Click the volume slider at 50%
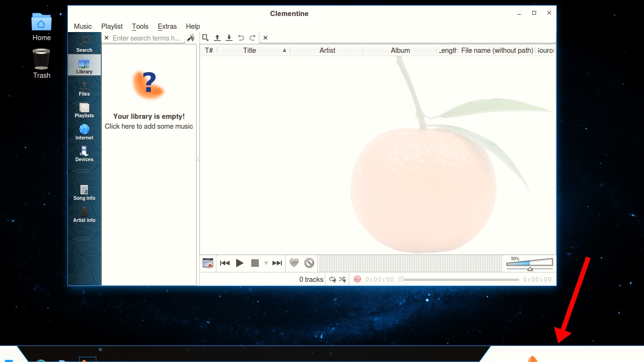The image size is (644, 362). point(529,263)
